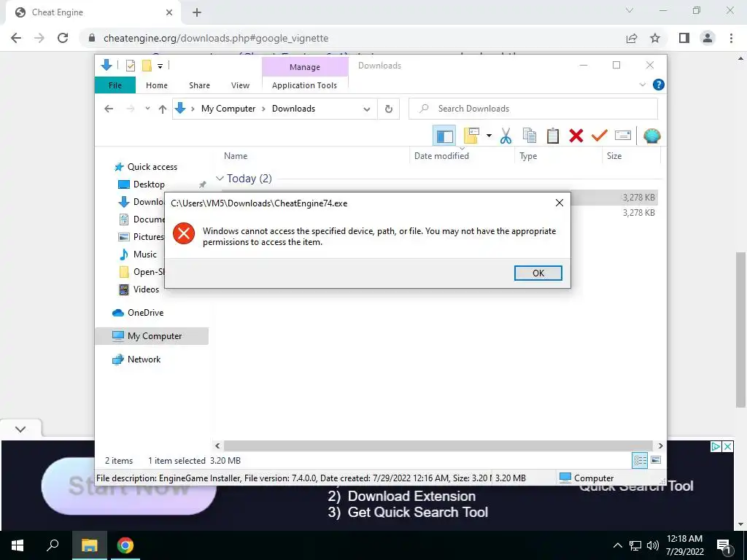
Task: Click the network tray icon
Action: coord(635,545)
